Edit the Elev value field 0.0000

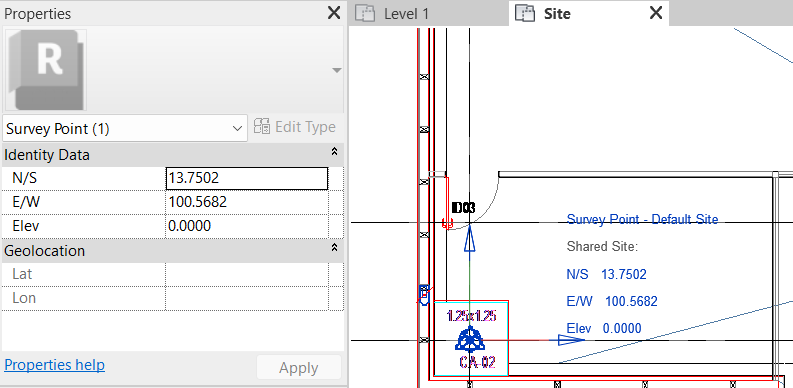[247, 226]
